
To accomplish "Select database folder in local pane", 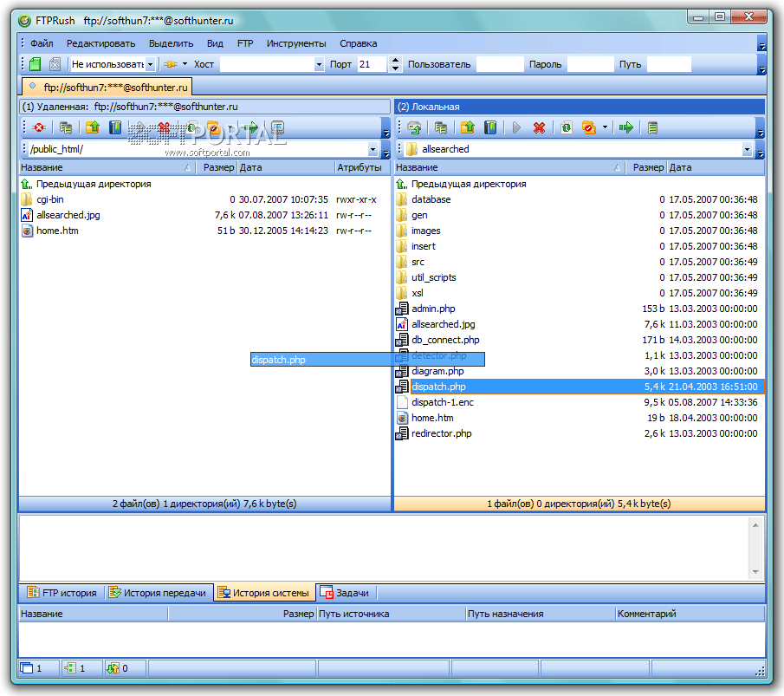I will 431,199.
